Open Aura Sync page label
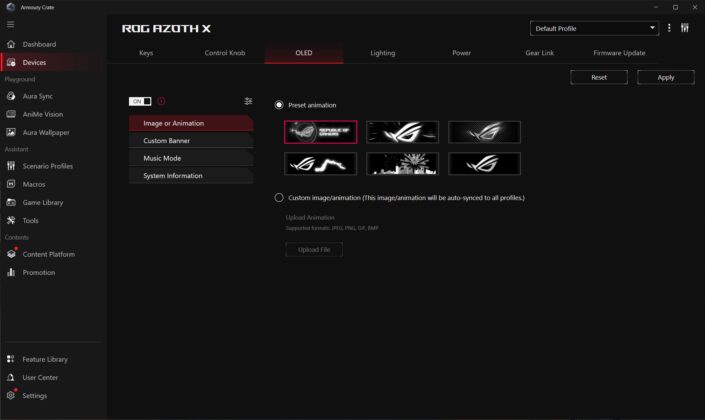Screen dimensions: 705x420 [38, 96]
